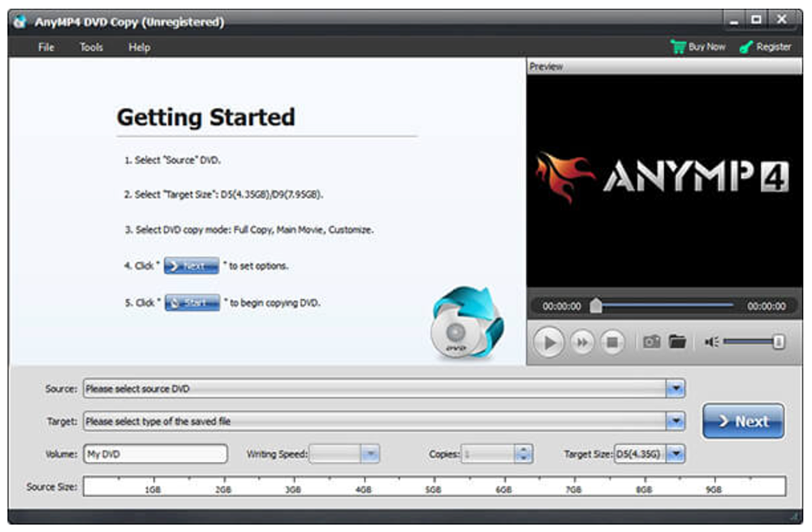Viewport: 812px width, 532px height.
Task: Click the 9GB mark on Source Size bar
Action: [x=714, y=490]
